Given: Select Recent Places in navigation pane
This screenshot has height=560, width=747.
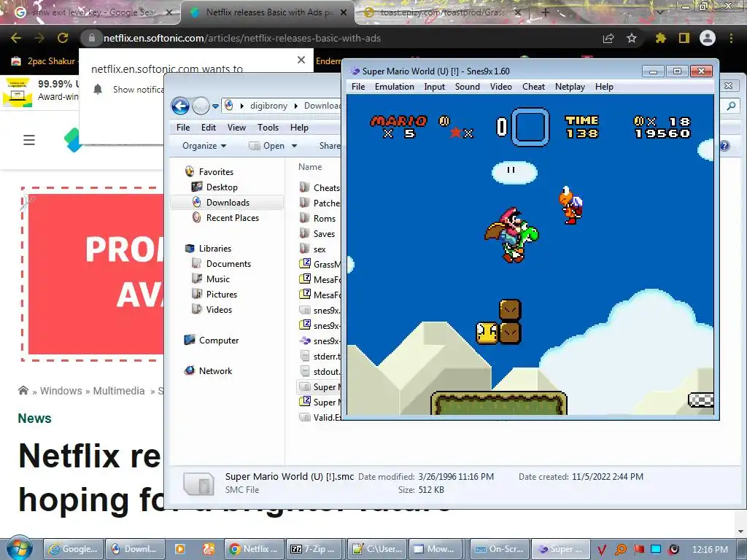Looking at the screenshot, I should 232,217.
